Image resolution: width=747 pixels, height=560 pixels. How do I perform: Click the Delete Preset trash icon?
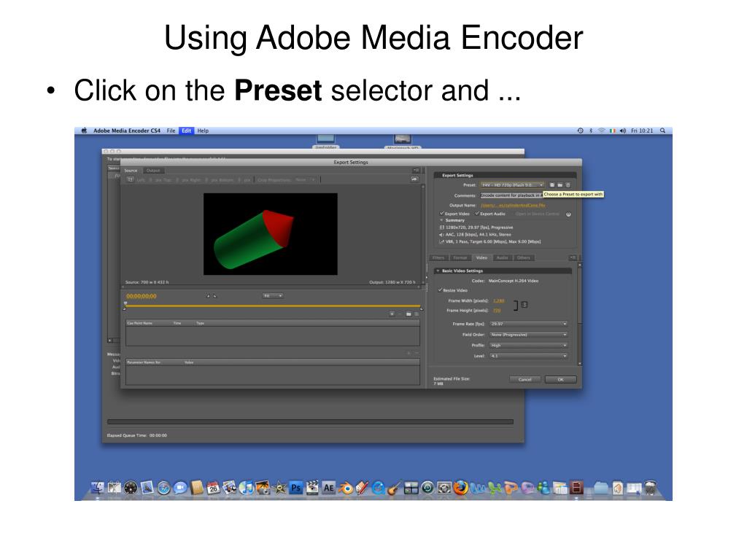[568, 184]
